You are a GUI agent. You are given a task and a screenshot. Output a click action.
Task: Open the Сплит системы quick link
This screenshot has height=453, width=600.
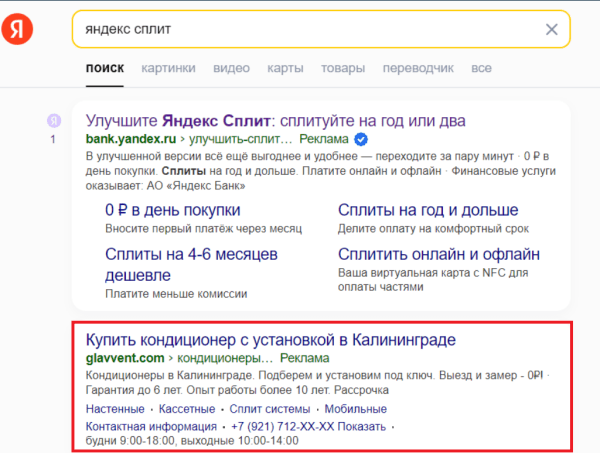pos(272,410)
